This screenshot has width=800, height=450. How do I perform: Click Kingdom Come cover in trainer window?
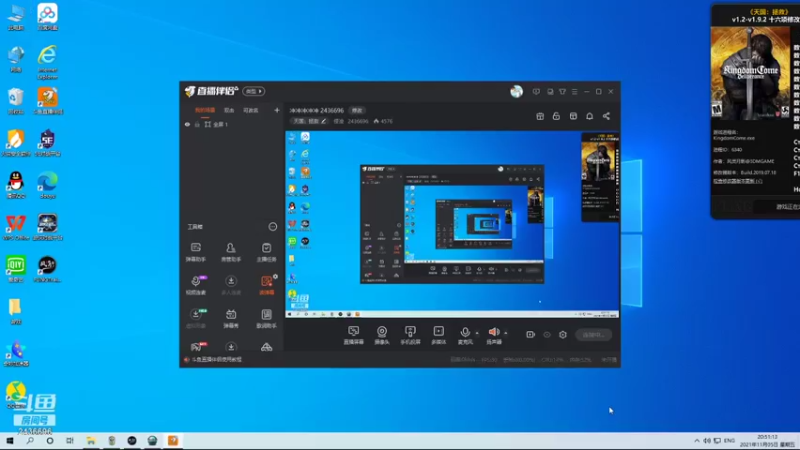[750, 72]
